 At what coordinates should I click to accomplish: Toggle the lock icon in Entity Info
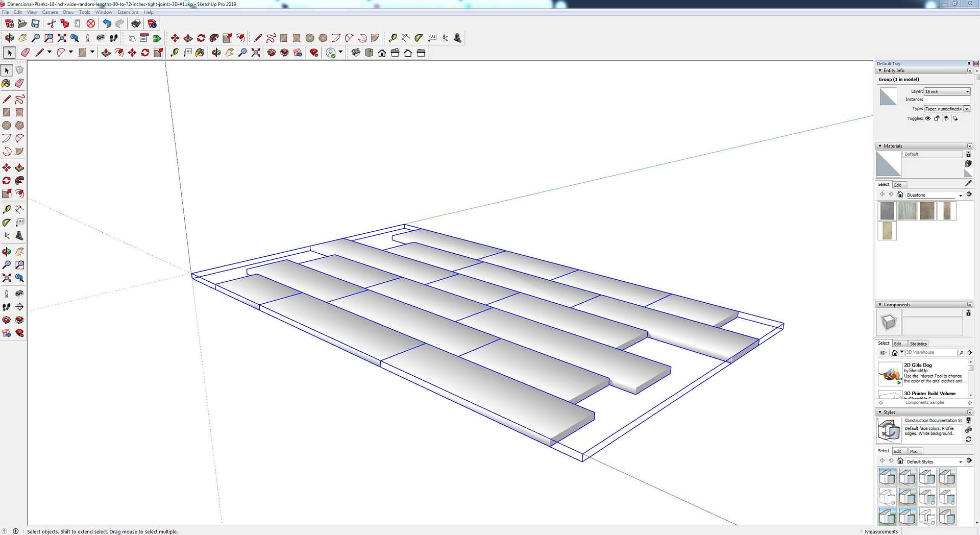click(x=937, y=118)
